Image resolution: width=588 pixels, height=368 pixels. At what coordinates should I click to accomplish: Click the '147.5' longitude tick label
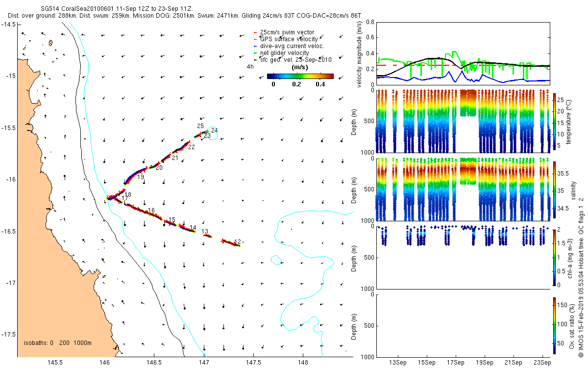pyautogui.click(x=253, y=362)
